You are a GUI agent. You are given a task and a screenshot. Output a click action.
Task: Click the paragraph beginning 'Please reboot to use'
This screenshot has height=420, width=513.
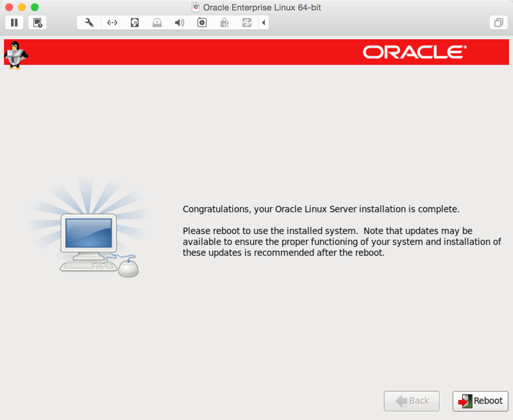[x=342, y=242]
